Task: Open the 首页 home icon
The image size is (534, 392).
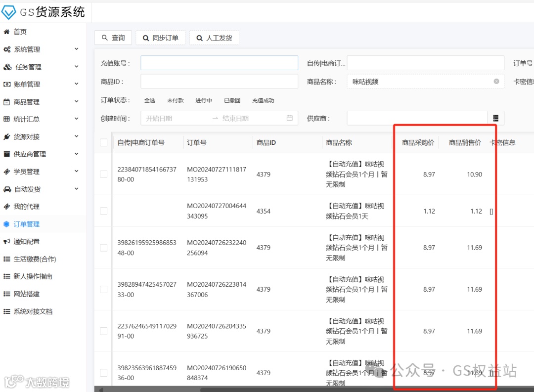Action: 6,32
